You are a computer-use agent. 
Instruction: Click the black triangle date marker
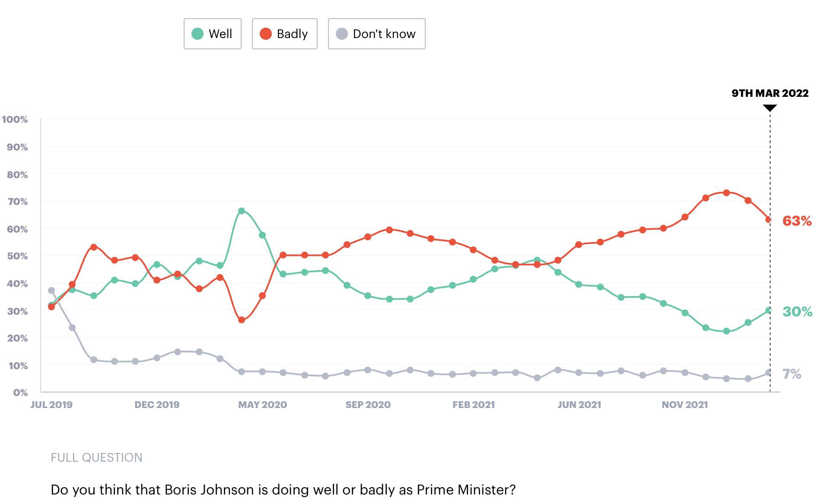coord(770,108)
